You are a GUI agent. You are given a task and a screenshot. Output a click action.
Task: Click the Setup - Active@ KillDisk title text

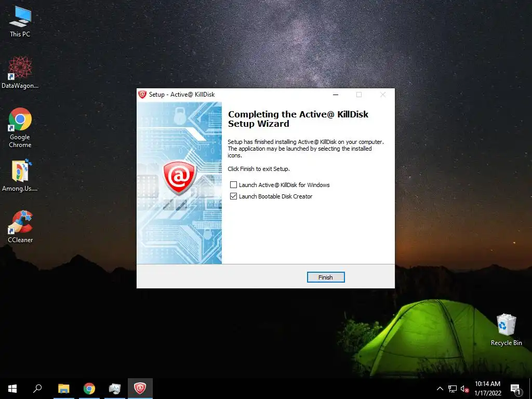pyautogui.click(x=182, y=95)
